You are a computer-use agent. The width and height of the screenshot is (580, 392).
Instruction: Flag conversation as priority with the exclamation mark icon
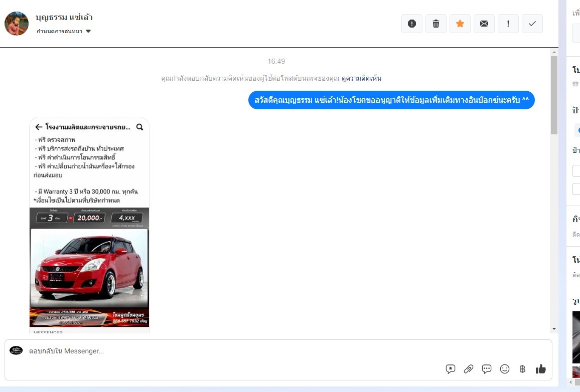point(508,24)
